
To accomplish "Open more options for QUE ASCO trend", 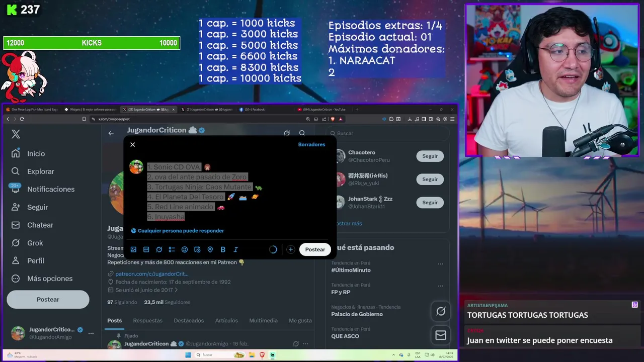I will tap(440, 330).
